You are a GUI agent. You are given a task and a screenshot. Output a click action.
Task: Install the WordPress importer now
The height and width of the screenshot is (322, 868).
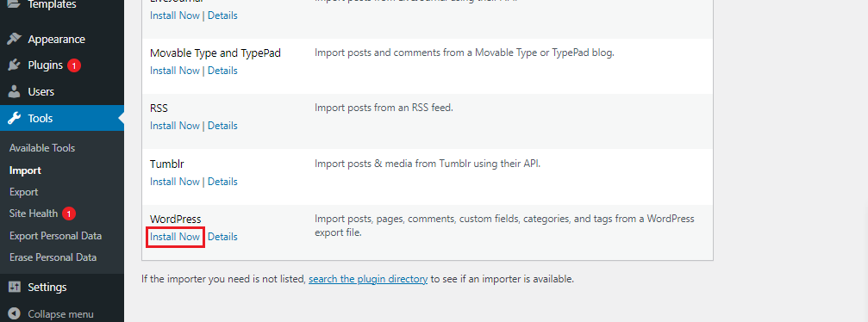click(x=175, y=237)
